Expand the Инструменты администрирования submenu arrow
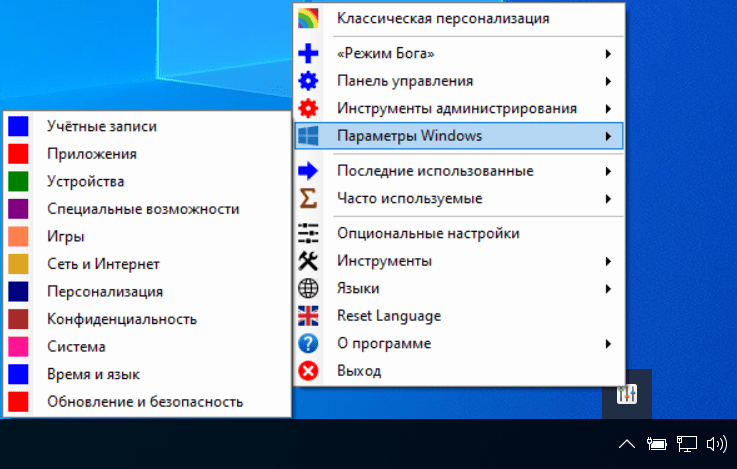This screenshot has width=737, height=469. click(608, 109)
